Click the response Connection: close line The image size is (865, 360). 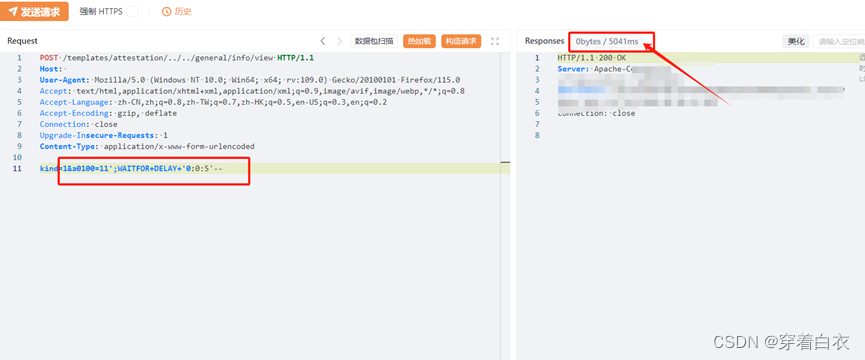pyautogui.click(x=596, y=113)
